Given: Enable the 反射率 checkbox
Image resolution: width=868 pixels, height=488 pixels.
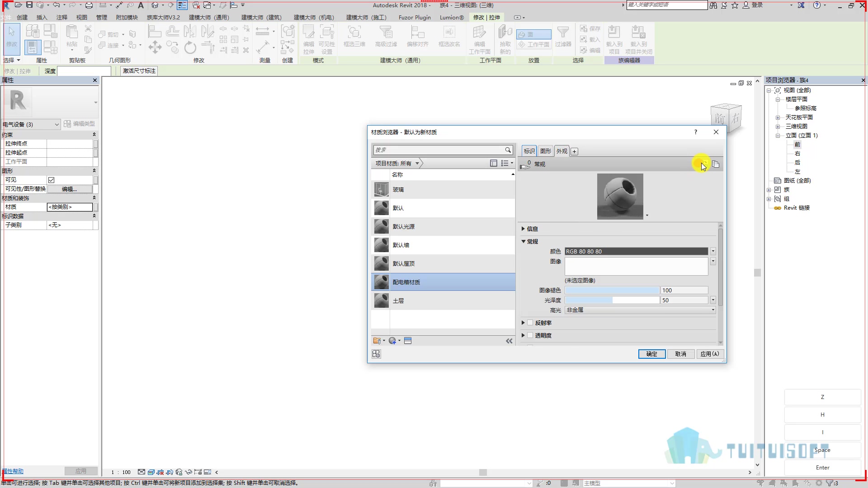Looking at the screenshot, I should 530,323.
